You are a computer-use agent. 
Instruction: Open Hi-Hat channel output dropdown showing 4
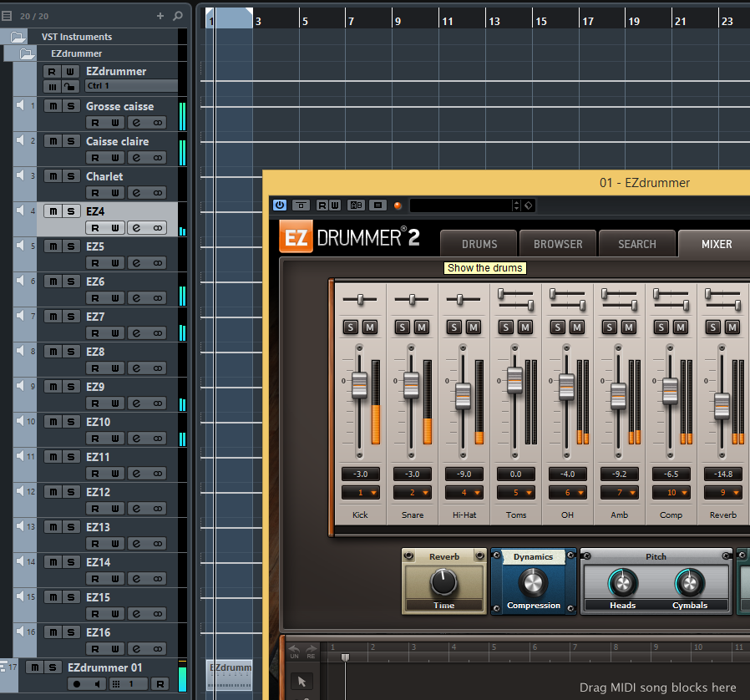[464, 492]
